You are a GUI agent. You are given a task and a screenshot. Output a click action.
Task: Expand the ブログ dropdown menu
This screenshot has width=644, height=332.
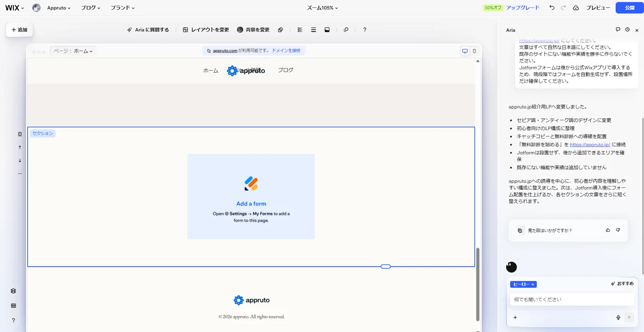(91, 8)
